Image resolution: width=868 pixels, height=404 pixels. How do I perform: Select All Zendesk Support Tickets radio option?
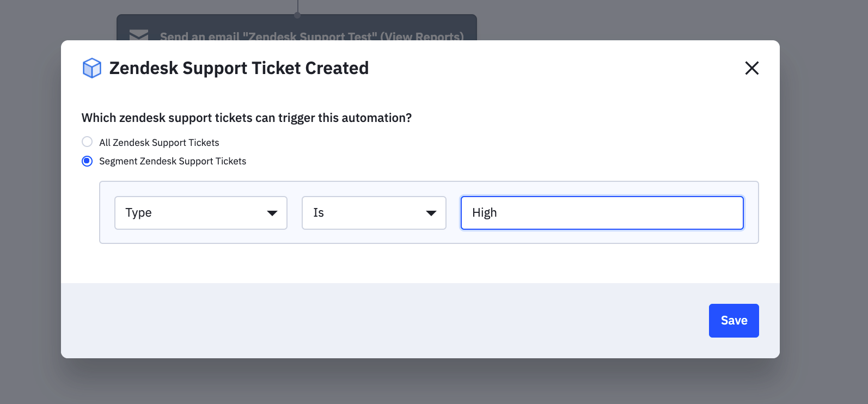pos(87,142)
